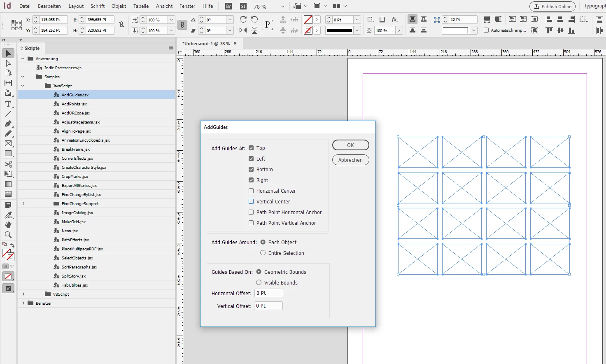Image resolution: width=606 pixels, height=364 pixels.
Task: Expand the VBScript folder
Action: click(x=23, y=294)
